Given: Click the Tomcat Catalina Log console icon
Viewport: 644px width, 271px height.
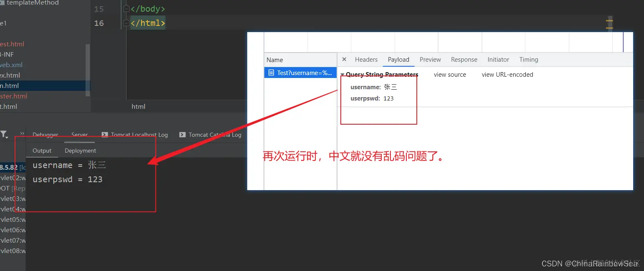Looking at the screenshot, I should 183,135.
